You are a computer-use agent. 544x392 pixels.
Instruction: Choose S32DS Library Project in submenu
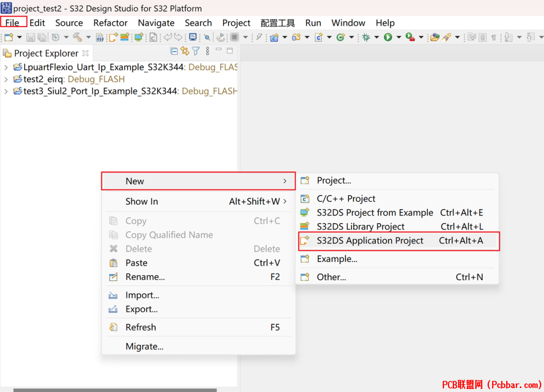coord(398,227)
